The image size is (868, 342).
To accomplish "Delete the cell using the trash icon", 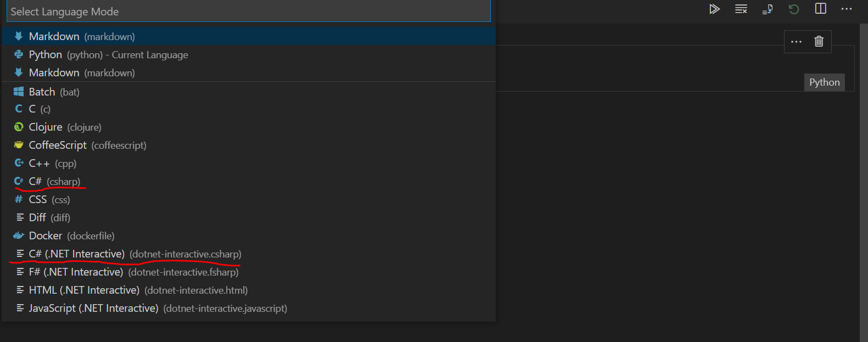I will [819, 41].
